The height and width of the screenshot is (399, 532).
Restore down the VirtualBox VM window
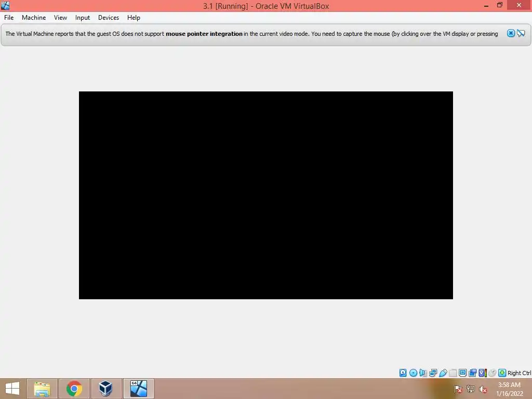click(499, 5)
